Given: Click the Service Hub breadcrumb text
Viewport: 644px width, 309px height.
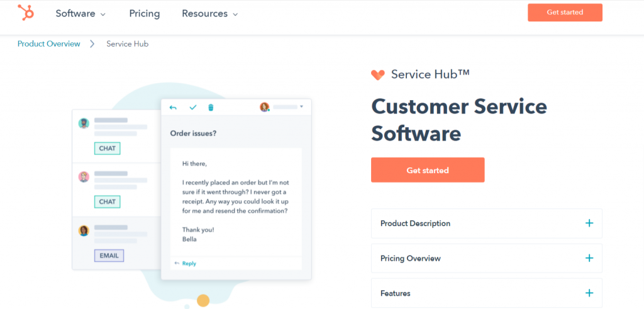Looking at the screenshot, I should 127,43.
